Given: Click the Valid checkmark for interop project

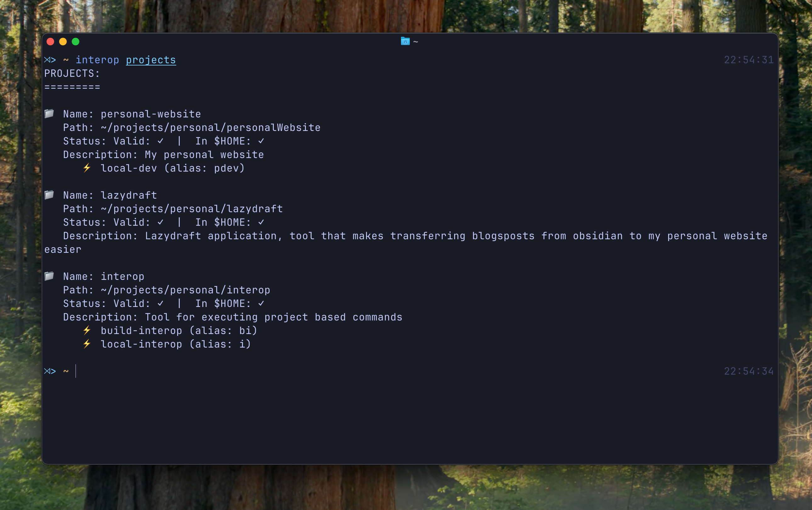Looking at the screenshot, I should click(x=161, y=303).
